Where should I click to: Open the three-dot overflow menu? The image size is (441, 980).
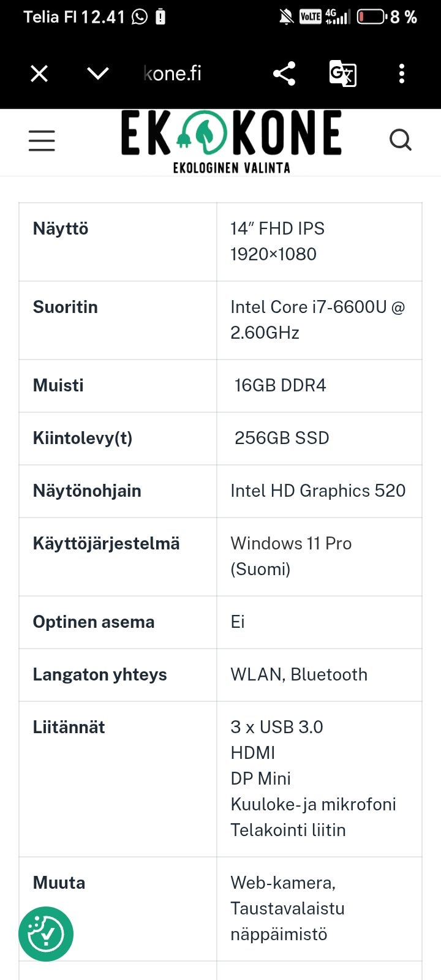tap(402, 74)
